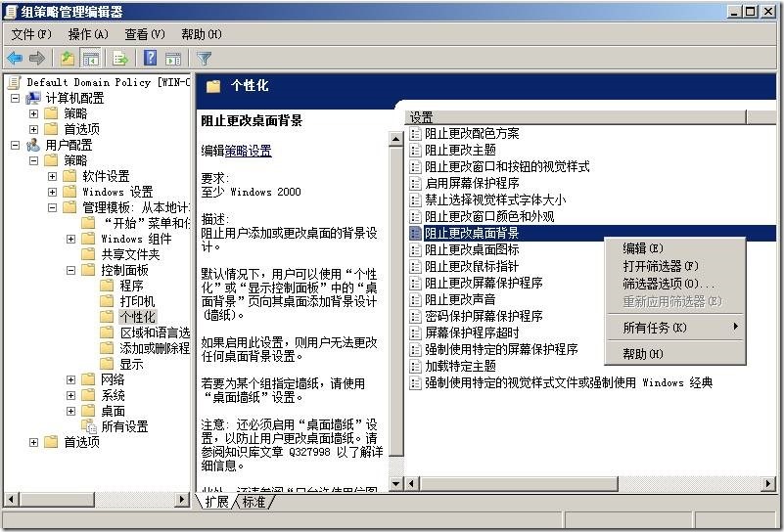Open the 查看(V) menu
Screen dimensions: 784x532
145,34
